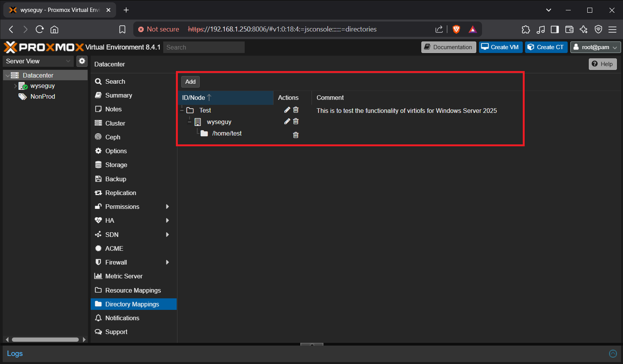Click the music note media icon

pos(540,29)
